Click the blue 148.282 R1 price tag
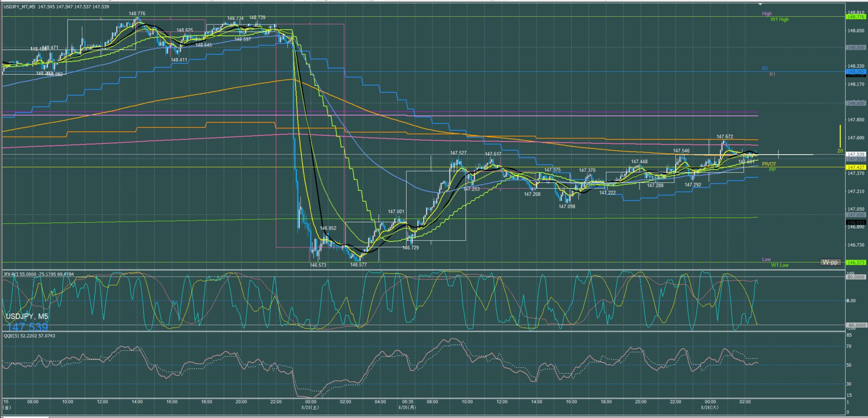The height and width of the screenshot is (418, 868). pyautogui.click(x=856, y=72)
